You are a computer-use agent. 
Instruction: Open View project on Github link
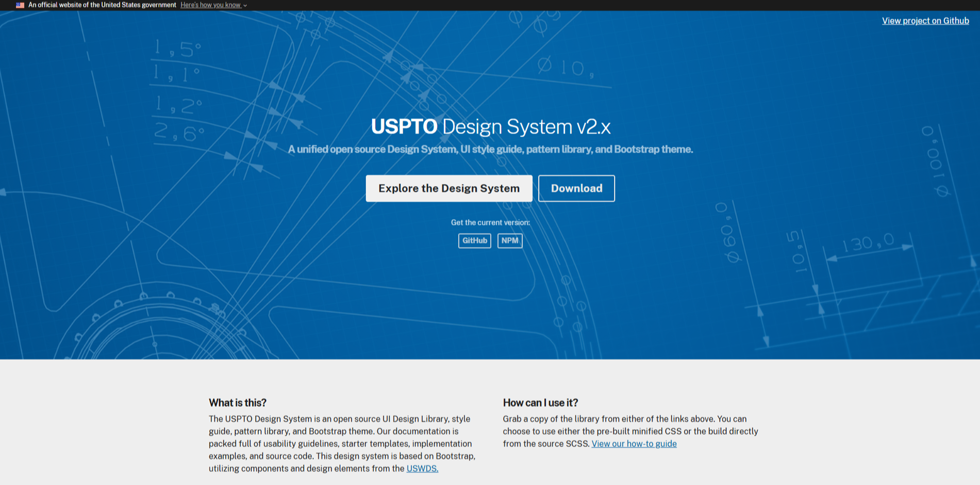[925, 21]
